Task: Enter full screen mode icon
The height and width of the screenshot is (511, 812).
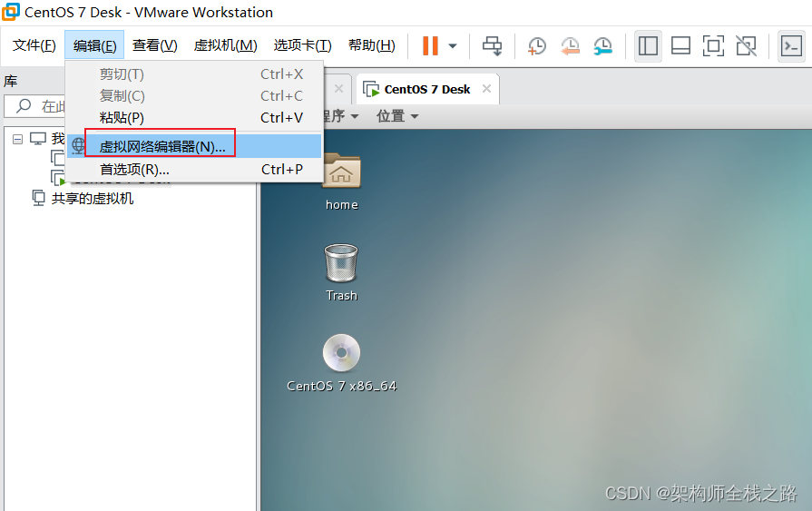Action: pos(713,45)
